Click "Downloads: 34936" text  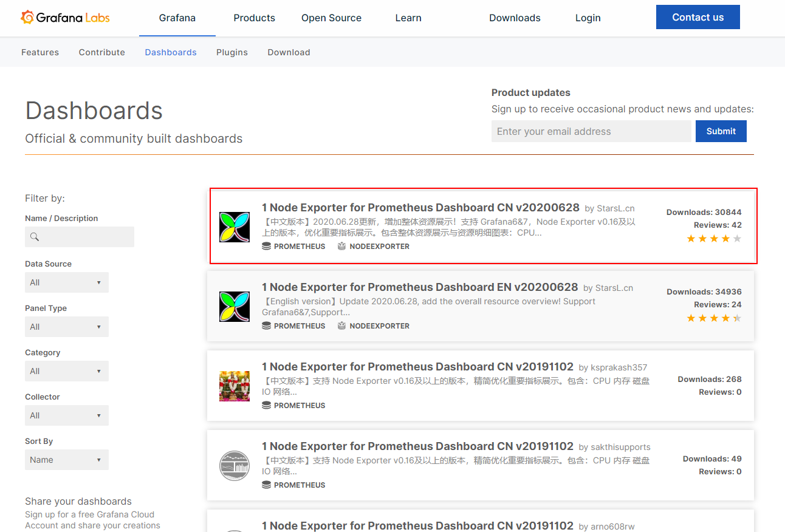click(704, 292)
